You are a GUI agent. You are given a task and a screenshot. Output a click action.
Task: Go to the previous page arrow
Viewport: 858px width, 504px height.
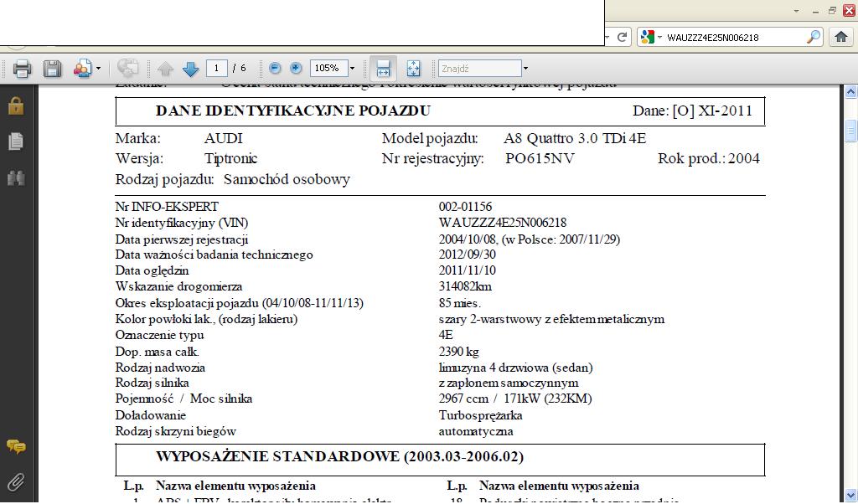coord(165,69)
